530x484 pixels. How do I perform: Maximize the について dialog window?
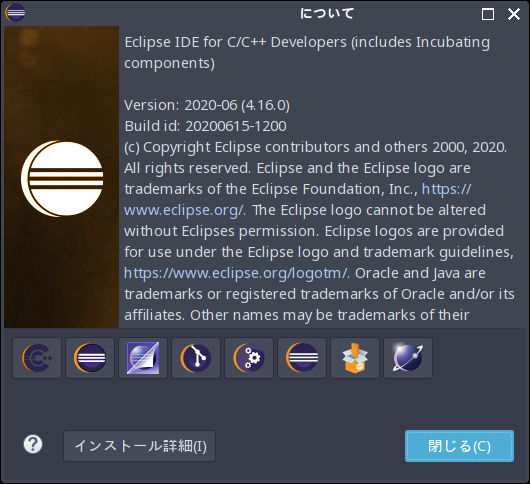pyautogui.click(x=488, y=14)
